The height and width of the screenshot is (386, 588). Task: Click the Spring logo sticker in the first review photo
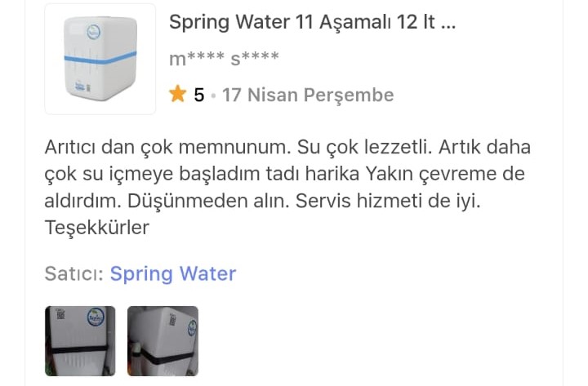point(96,317)
